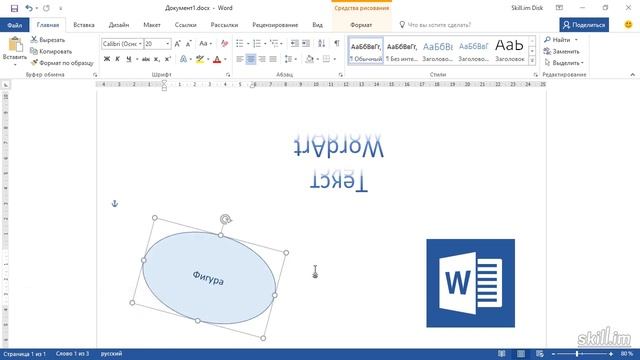Viewport: 640px width, 360px height.
Task: Decrease font size with the A-down icon
Action: 189,44
